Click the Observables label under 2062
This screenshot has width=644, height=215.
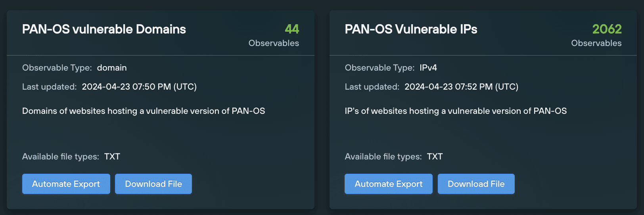coord(596,43)
